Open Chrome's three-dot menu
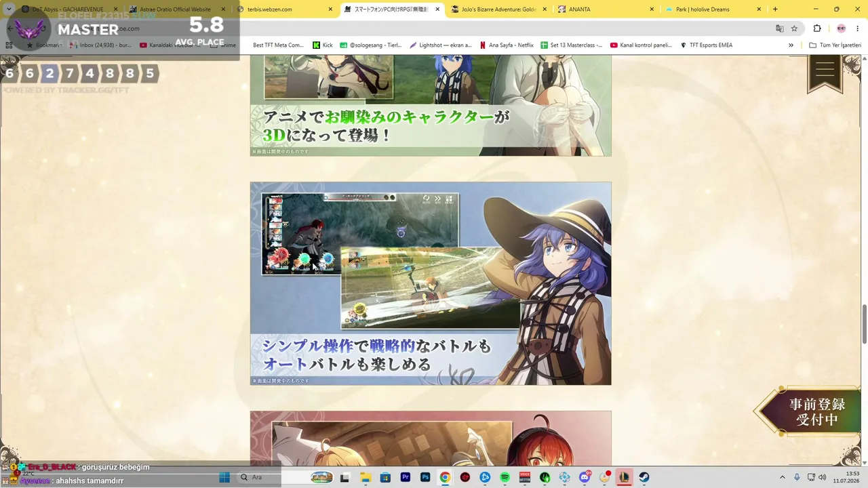The height and width of the screenshot is (488, 868). [x=858, y=28]
